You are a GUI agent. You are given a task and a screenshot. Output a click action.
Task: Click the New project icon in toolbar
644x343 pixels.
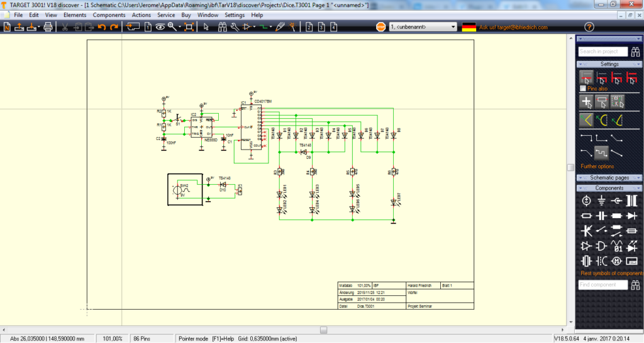(7, 27)
